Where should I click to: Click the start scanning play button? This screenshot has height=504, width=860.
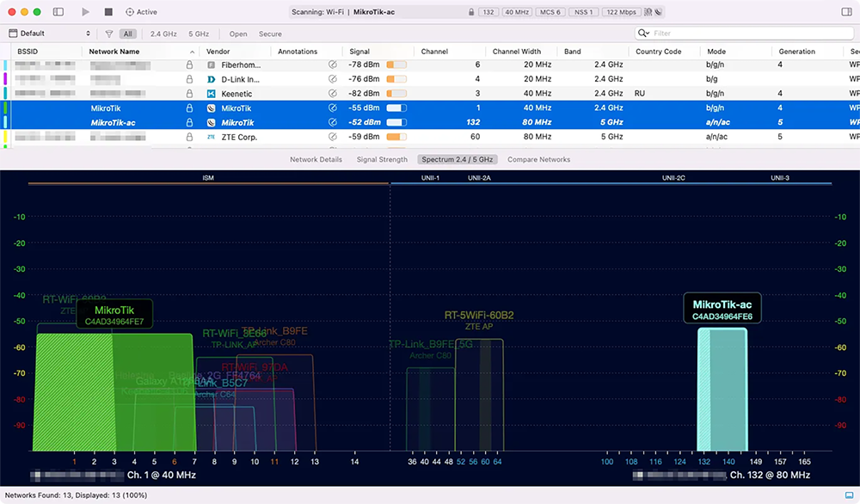point(85,12)
